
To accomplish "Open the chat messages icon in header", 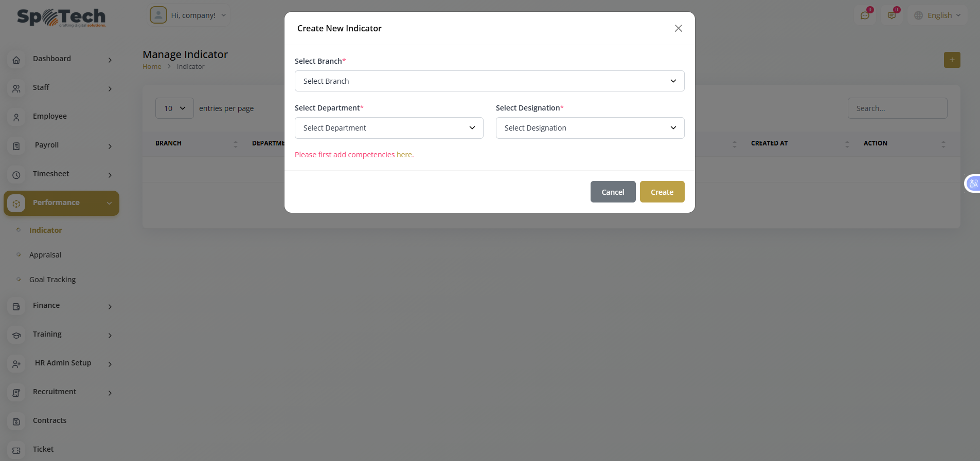I will click(865, 15).
